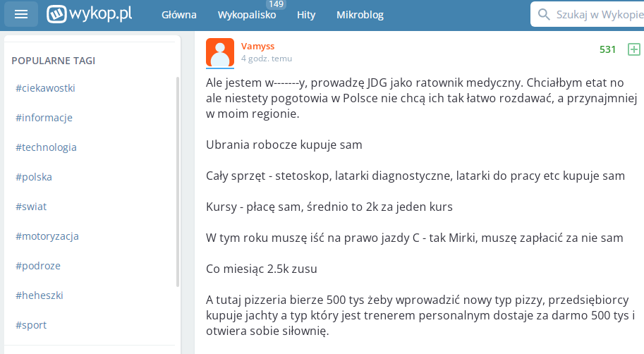Click the 'POPULARNE TAGI' heading
Viewport: 644px width, 354px height.
point(54,61)
